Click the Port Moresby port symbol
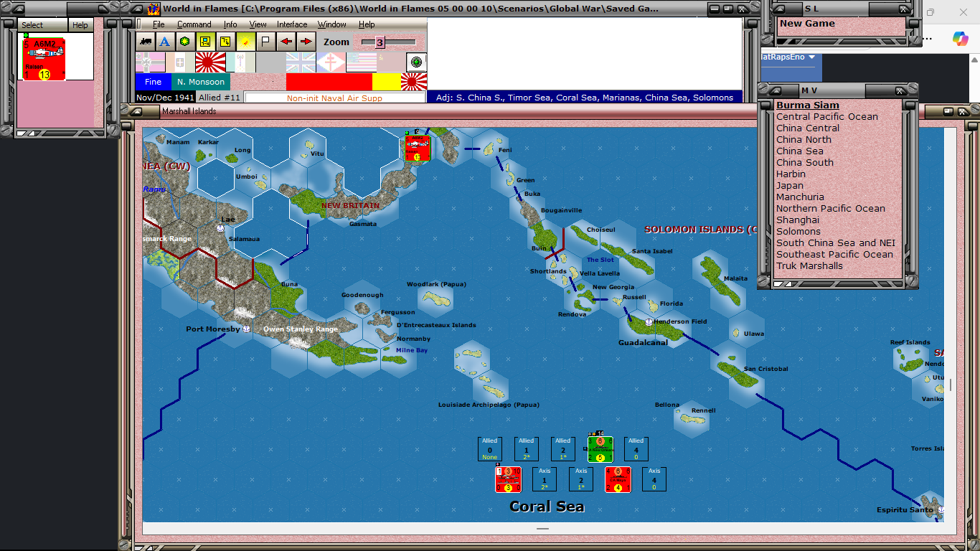 coord(247,329)
